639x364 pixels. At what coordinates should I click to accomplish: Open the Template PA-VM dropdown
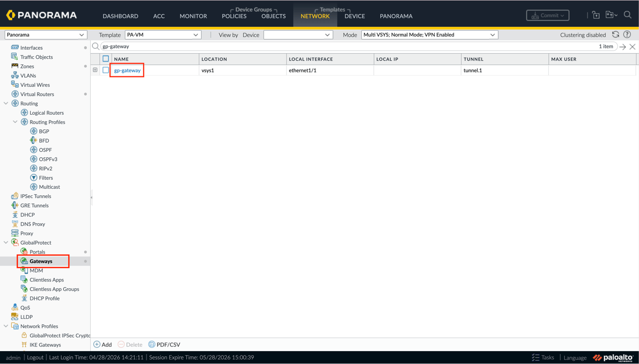(x=163, y=35)
